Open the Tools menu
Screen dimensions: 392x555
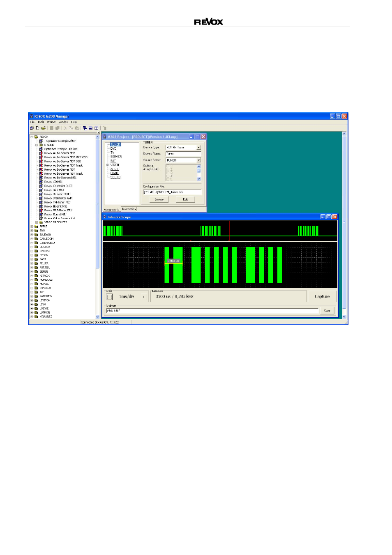point(41,122)
